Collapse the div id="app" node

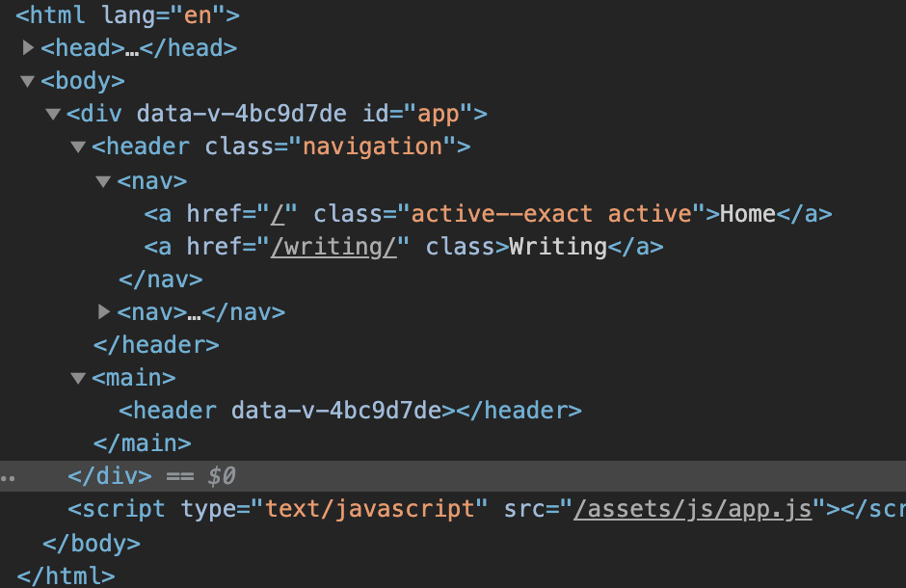(53, 115)
